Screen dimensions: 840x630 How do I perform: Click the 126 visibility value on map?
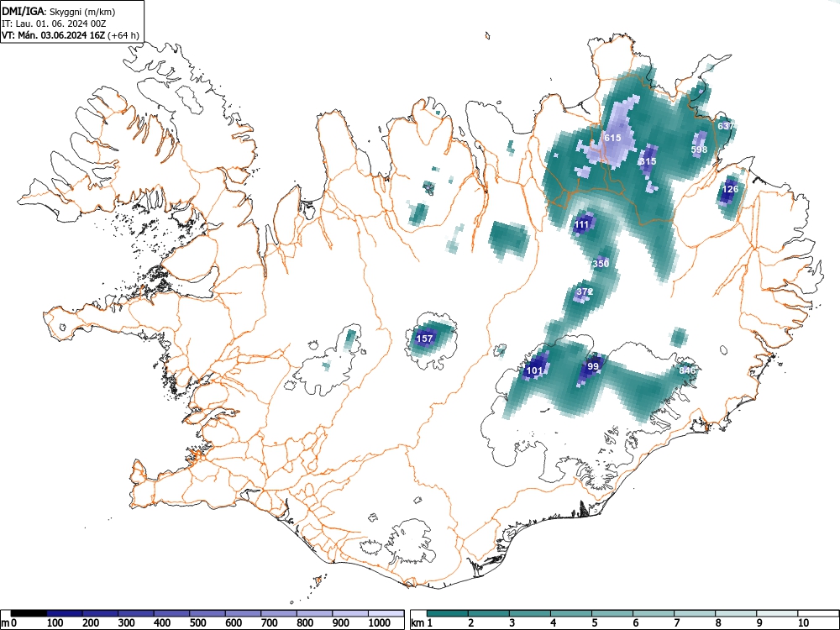tap(730, 189)
